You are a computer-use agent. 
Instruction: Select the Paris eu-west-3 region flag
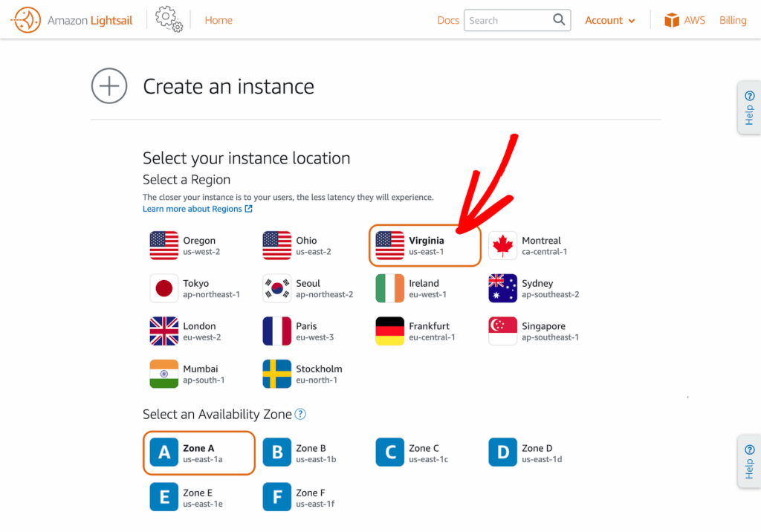coord(276,331)
